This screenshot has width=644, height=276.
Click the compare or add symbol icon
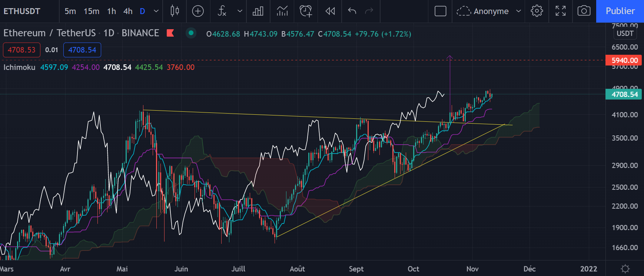click(x=198, y=11)
